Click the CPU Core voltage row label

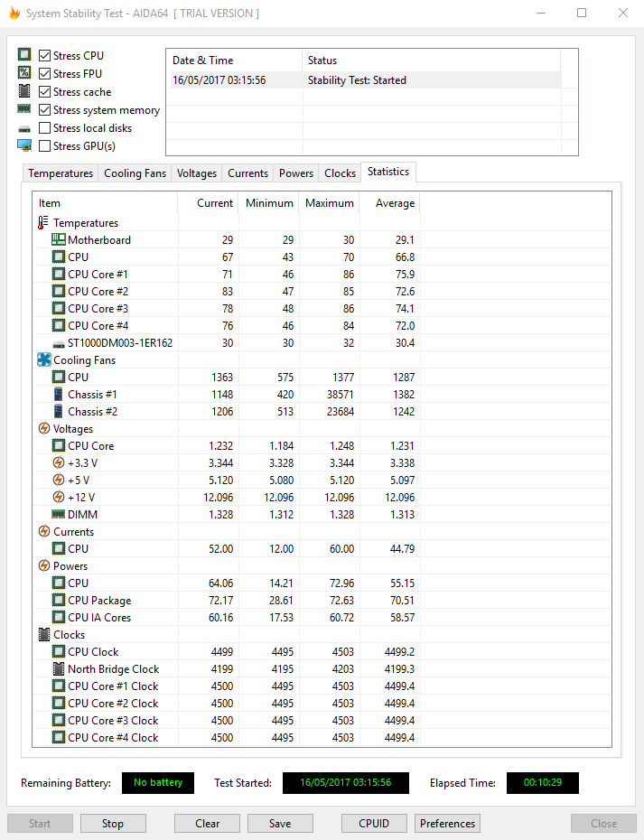(90, 445)
